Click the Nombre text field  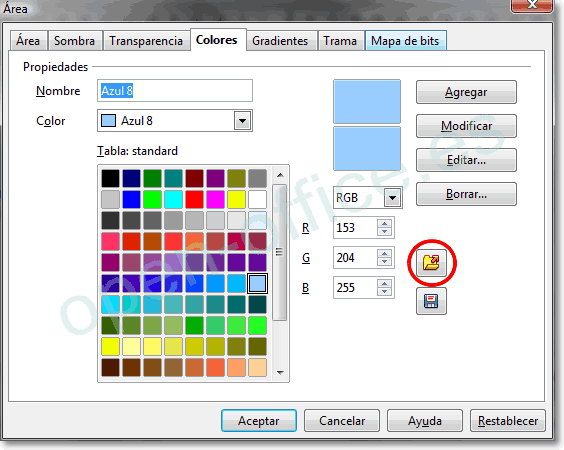click(175, 91)
